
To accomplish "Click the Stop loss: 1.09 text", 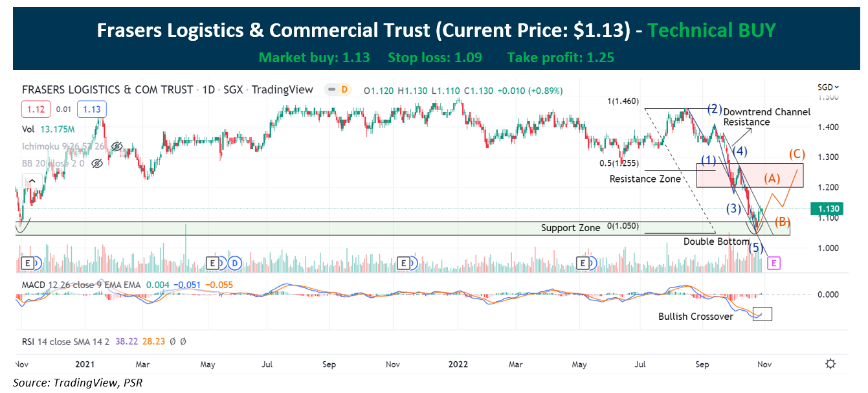I will click(x=435, y=58).
